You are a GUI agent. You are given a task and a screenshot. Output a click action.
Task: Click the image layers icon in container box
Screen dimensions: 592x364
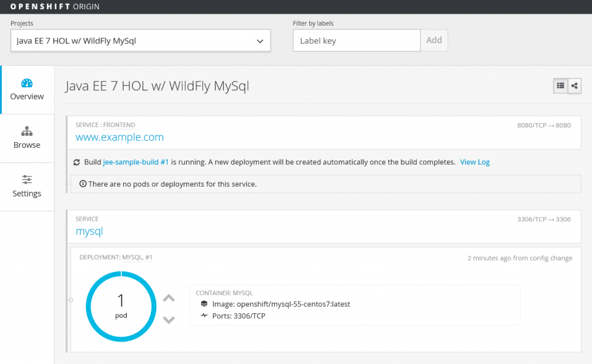(204, 304)
